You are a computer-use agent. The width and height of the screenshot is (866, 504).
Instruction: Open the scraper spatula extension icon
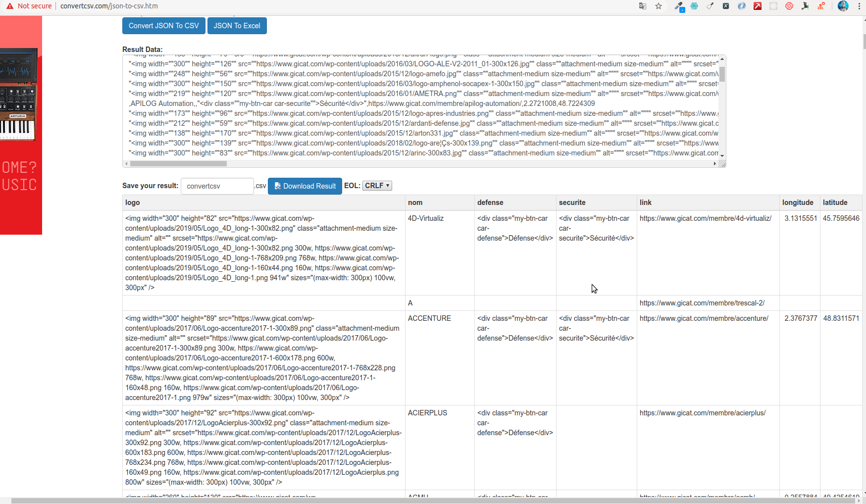710,6
